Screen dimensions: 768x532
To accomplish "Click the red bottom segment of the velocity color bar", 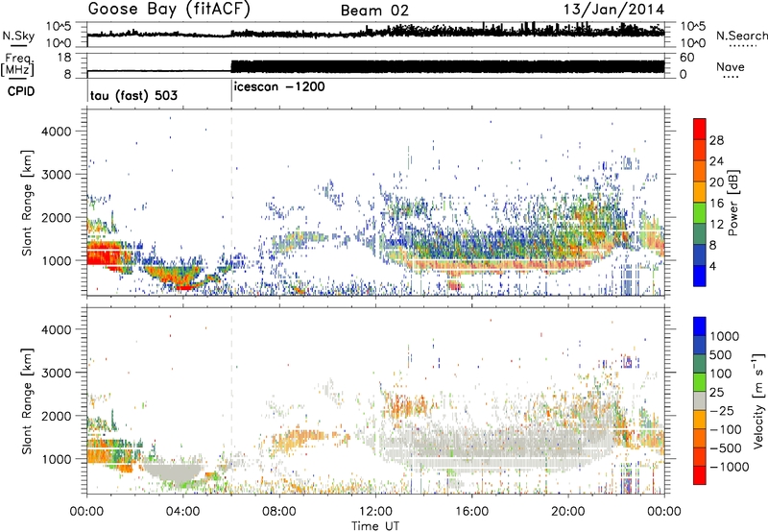I will [x=700, y=475].
